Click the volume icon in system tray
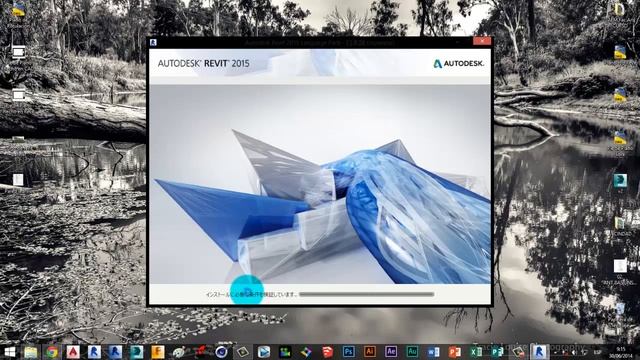The width and height of the screenshot is (640, 360). click(x=573, y=352)
